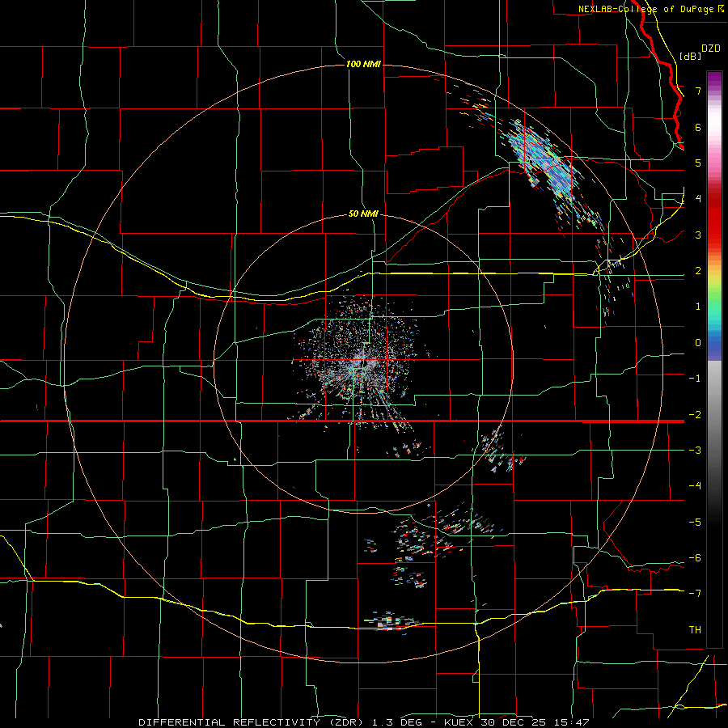Click the 7 value on color scale
Image resolution: width=728 pixels, height=728 pixels.
(x=698, y=91)
